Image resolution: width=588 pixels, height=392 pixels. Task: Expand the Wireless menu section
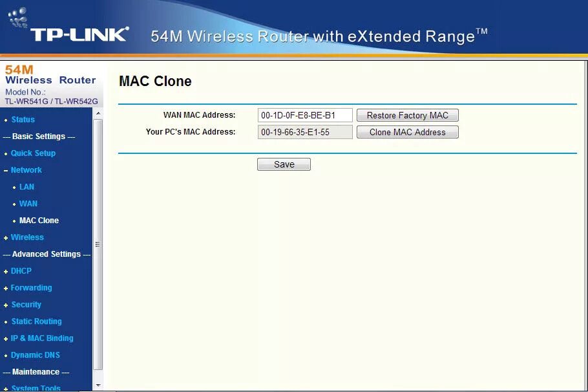[27, 237]
